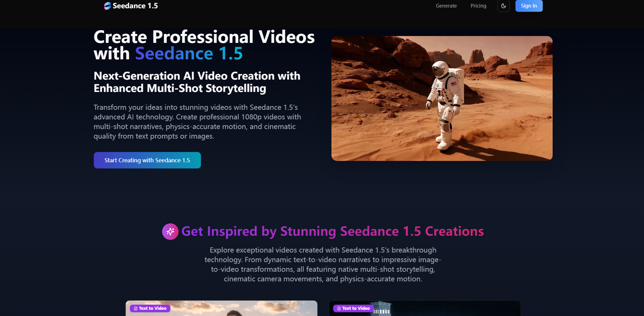Click the moon icon in the top navigation
This screenshot has height=316, width=644.
click(503, 6)
